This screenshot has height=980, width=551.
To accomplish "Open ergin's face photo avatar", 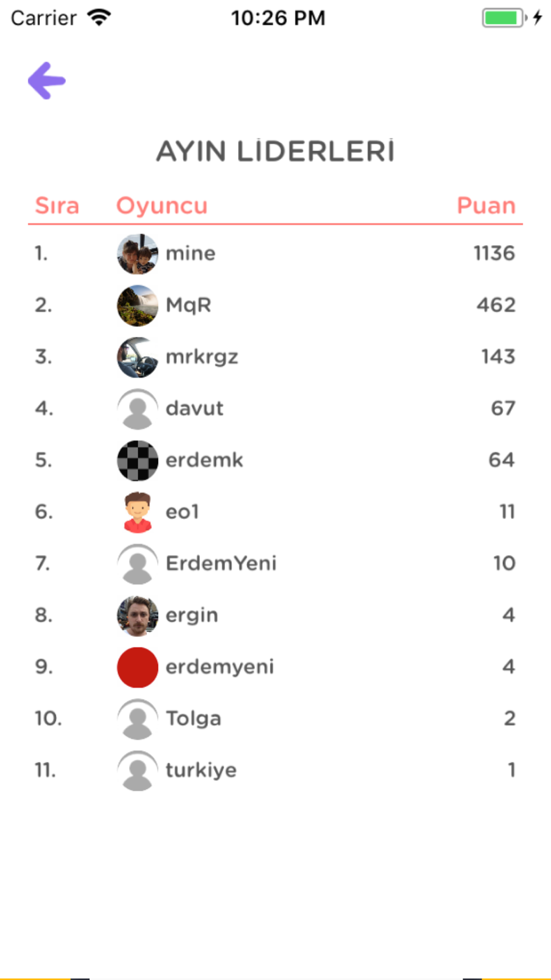I will pos(137,616).
